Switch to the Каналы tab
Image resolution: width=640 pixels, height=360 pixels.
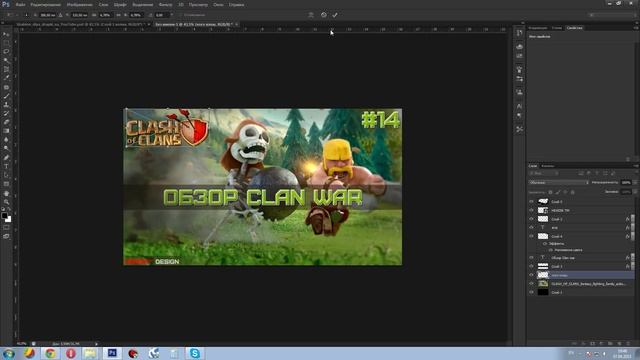pyautogui.click(x=548, y=166)
